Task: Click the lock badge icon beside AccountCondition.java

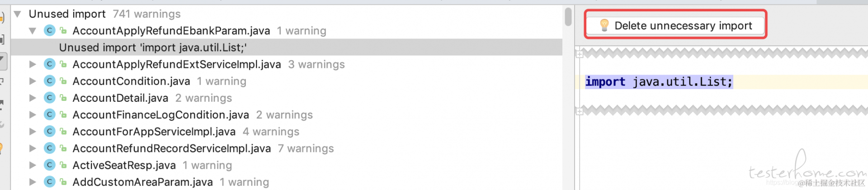Action: (64, 81)
